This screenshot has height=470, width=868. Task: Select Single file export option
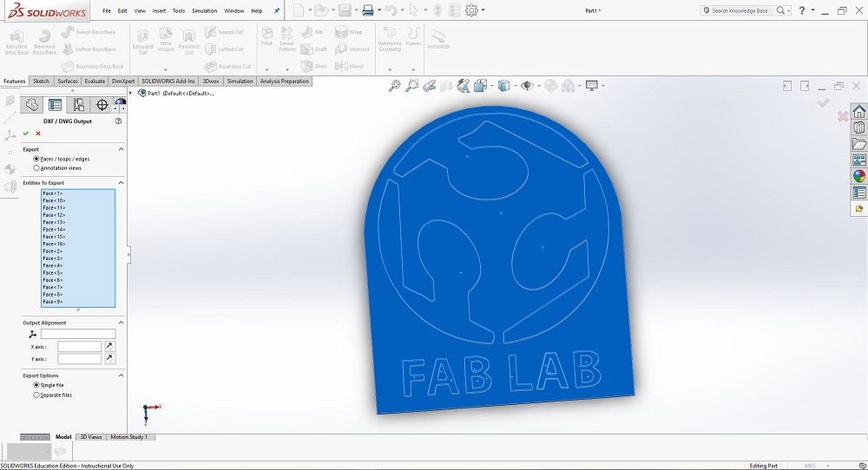tap(36, 385)
